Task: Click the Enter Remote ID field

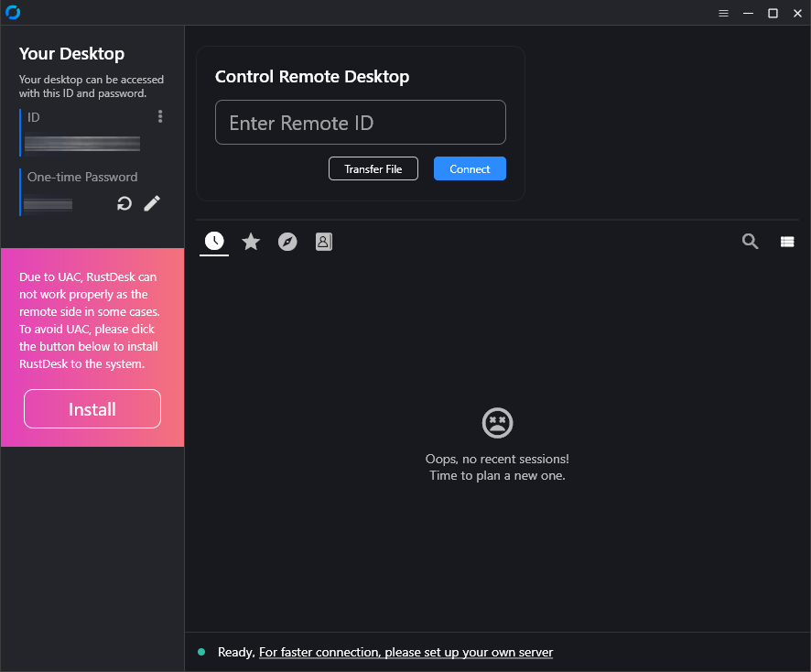Action: point(360,123)
